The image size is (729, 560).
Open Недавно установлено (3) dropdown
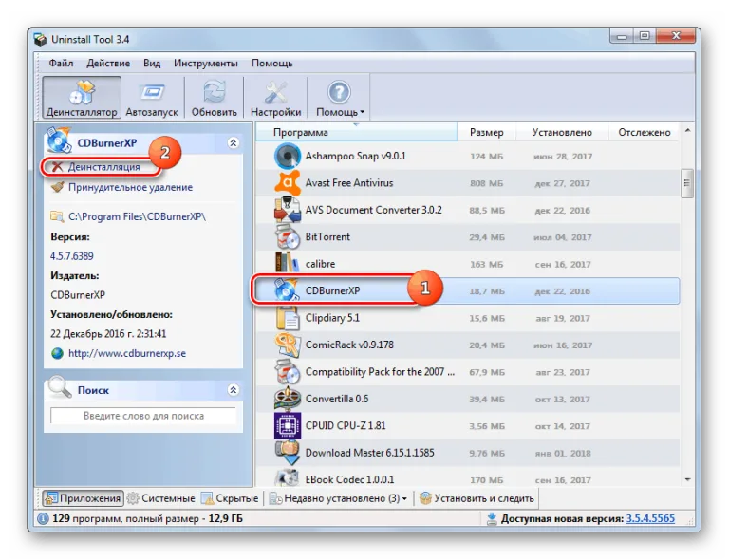click(x=339, y=498)
